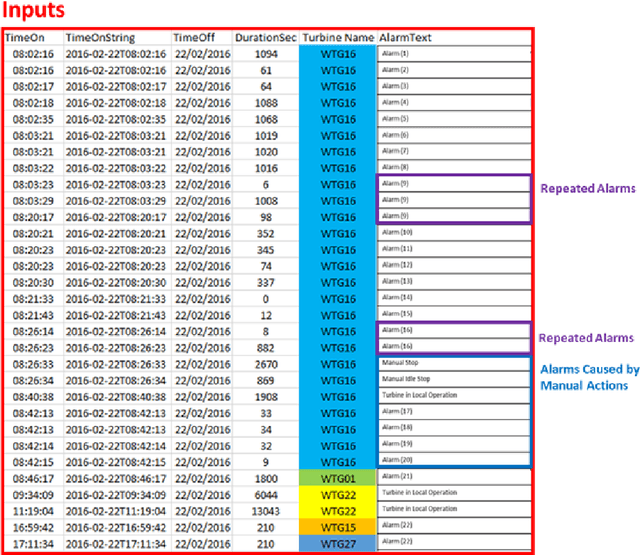The width and height of the screenshot is (640, 555).
Task: Click the duration value 6044
Action: [266, 495]
